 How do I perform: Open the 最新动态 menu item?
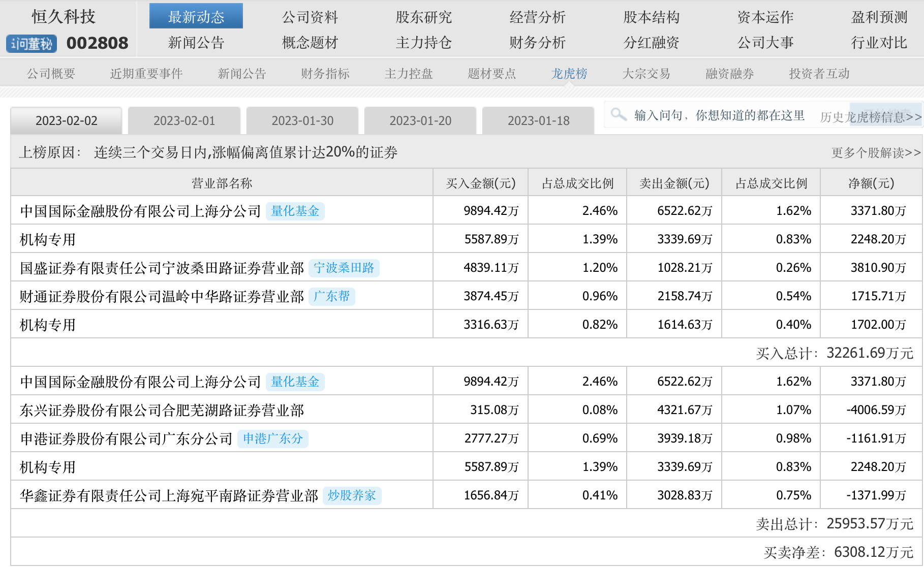pos(196,17)
